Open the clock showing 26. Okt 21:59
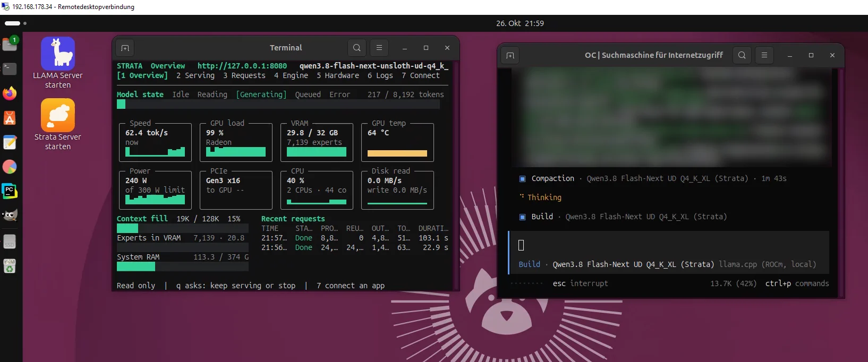The image size is (868, 362). [520, 23]
